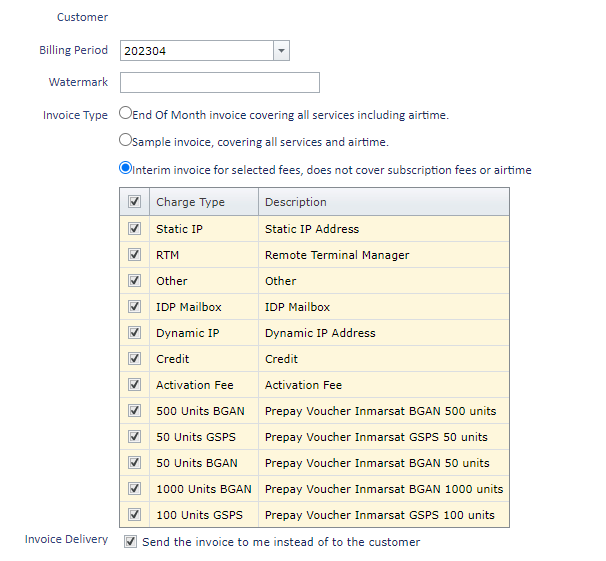Toggle the select-all checkbox in table header
Screen dimensions: 606x561
[x=134, y=202]
